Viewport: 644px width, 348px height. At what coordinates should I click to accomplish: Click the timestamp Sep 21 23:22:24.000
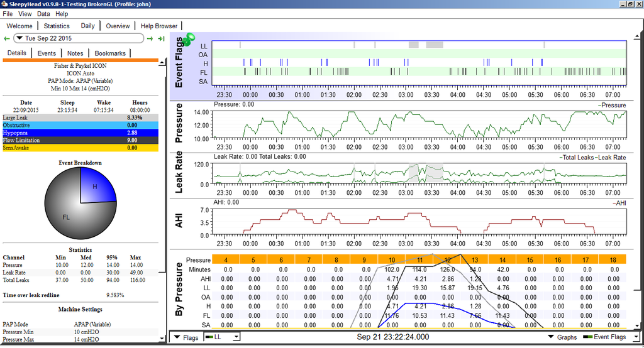click(x=392, y=337)
